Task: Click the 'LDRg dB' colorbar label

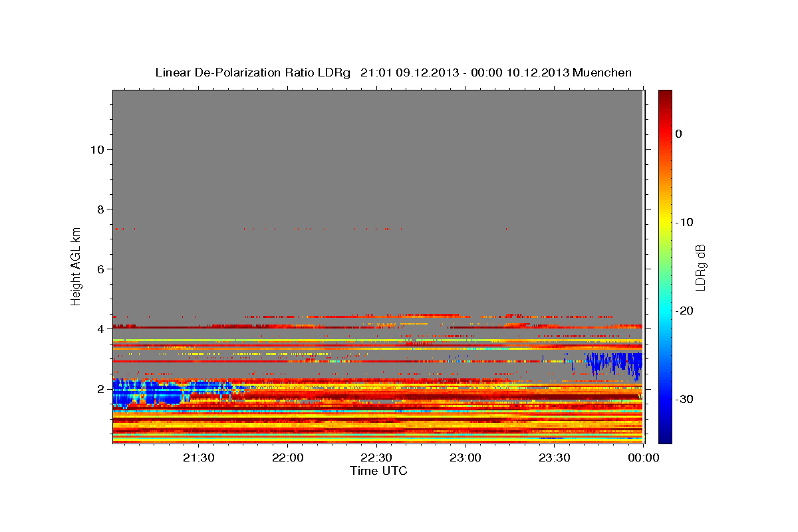Action: [700, 267]
